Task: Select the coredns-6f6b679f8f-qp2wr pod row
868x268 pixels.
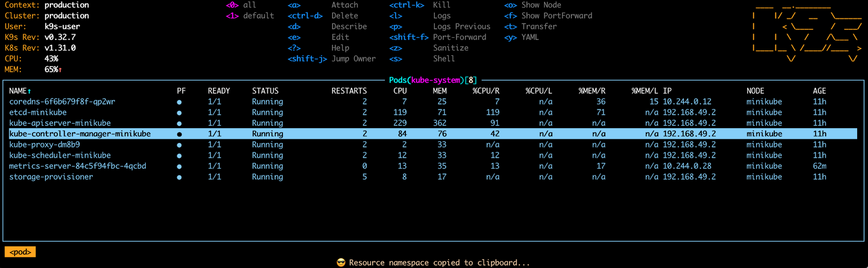Action: (433, 102)
